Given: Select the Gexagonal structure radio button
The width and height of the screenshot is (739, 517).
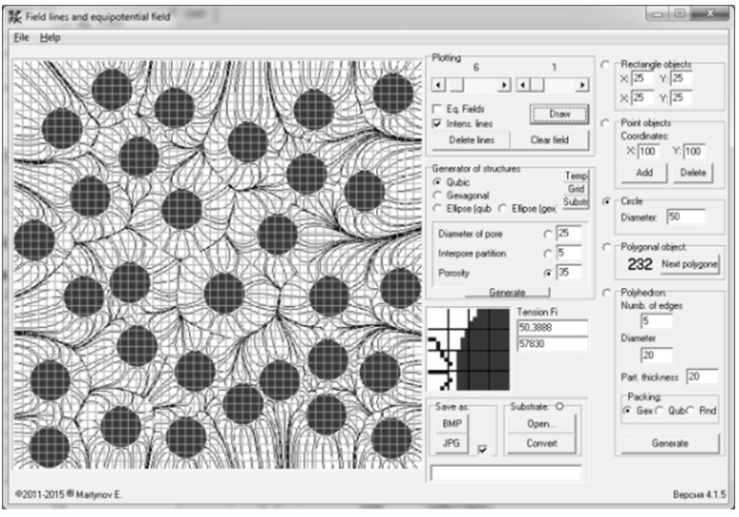Looking at the screenshot, I should click(x=437, y=195).
